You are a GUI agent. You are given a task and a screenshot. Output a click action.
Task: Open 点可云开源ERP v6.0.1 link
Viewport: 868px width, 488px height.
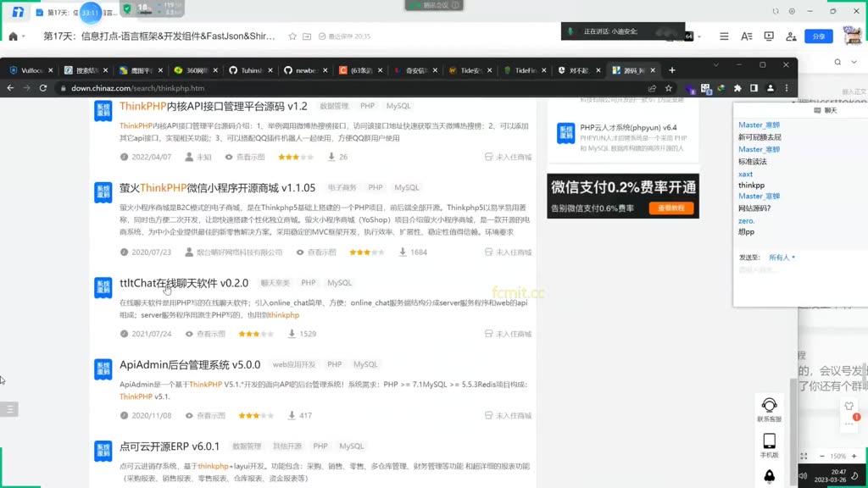click(170, 446)
